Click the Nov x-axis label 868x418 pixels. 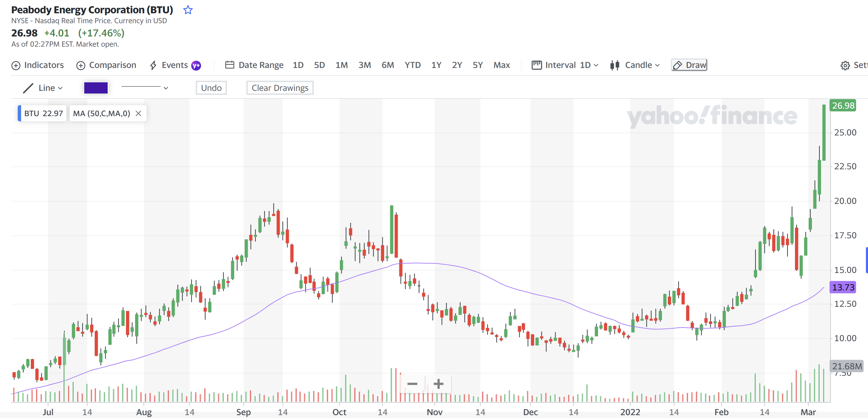click(434, 412)
